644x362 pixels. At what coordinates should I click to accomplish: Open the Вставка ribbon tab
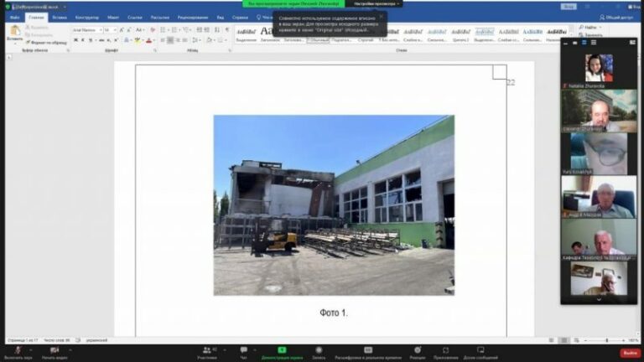click(60, 17)
